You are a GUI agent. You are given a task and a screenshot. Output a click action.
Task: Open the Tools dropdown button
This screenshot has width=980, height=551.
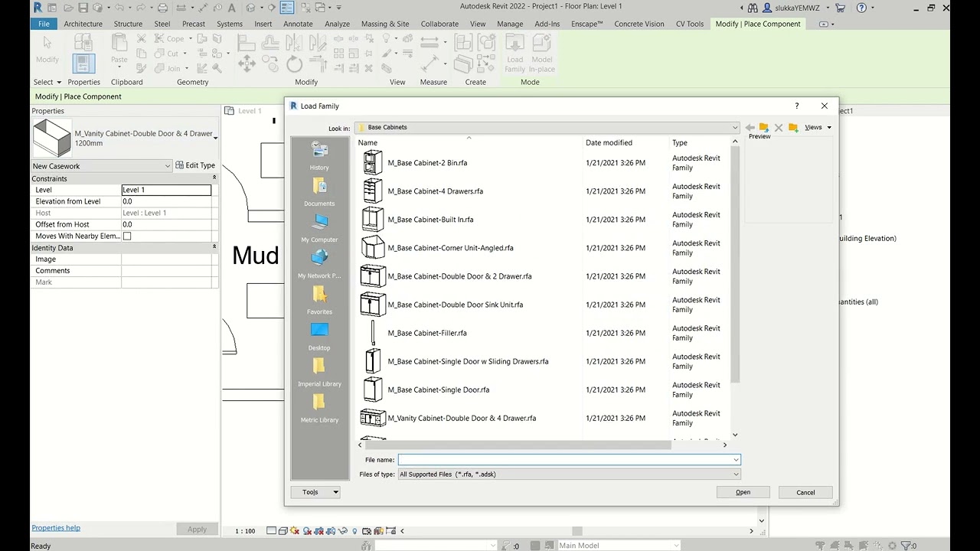point(315,492)
